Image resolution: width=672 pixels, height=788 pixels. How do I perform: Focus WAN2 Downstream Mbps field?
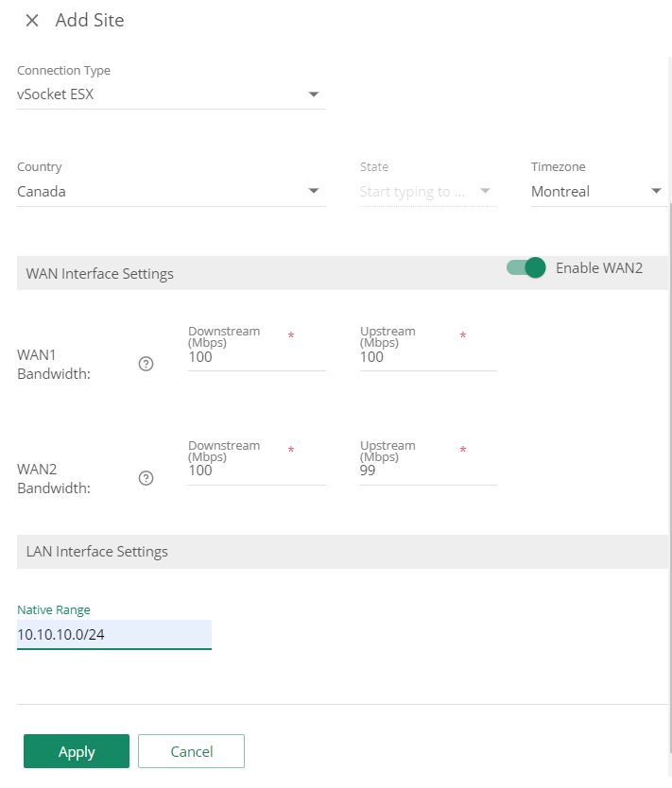point(257,471)
